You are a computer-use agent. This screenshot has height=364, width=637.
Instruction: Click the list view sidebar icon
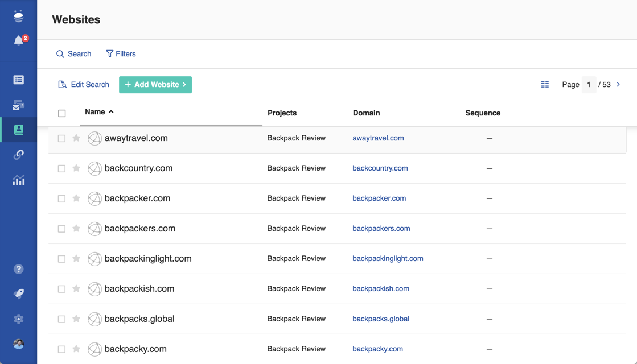[19, 80]
